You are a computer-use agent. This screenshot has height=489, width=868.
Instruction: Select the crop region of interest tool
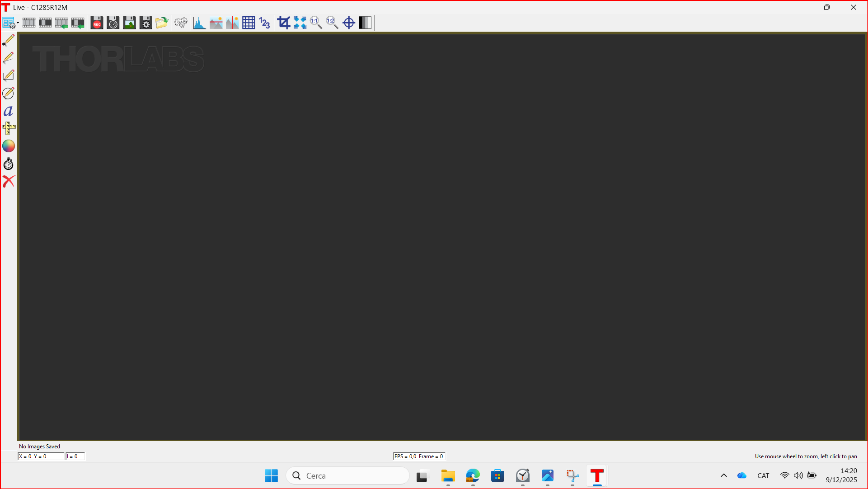point(283,23)
